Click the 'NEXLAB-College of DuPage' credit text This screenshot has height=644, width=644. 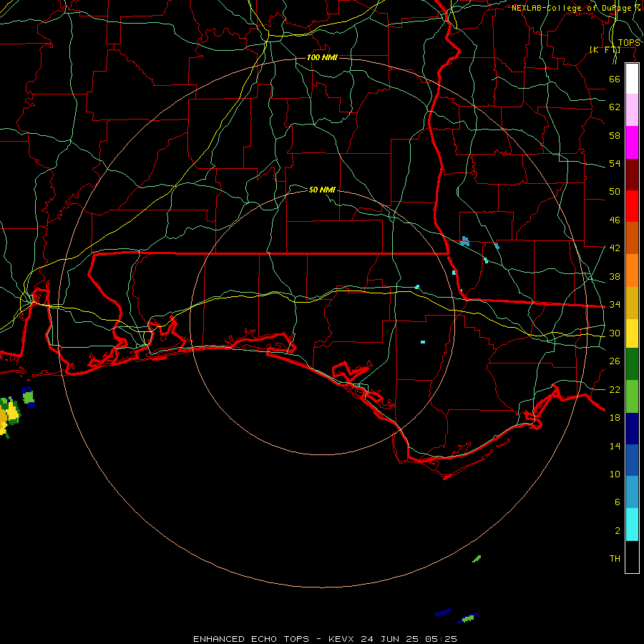572,8
